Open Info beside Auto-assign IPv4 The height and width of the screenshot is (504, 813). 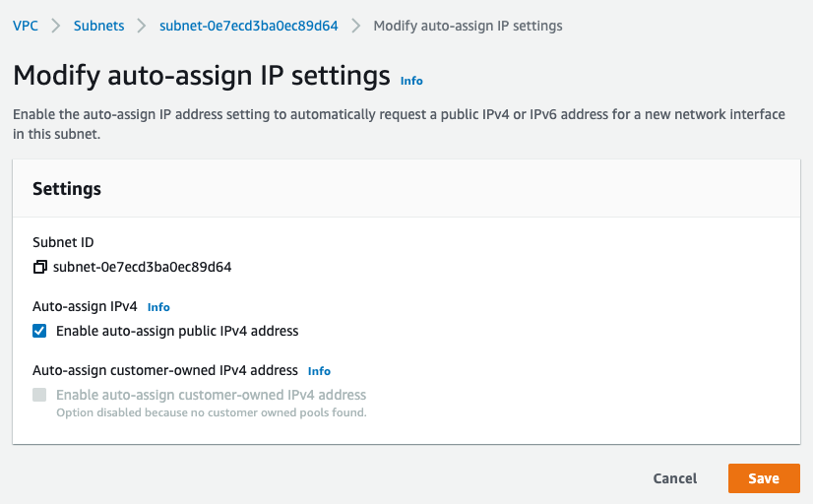click(158, 307)
